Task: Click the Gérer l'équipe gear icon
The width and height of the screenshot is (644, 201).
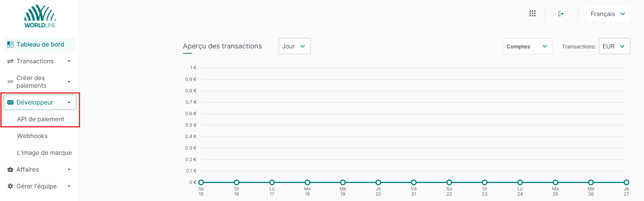Action: pyautogui.click(x=10, y=187)
